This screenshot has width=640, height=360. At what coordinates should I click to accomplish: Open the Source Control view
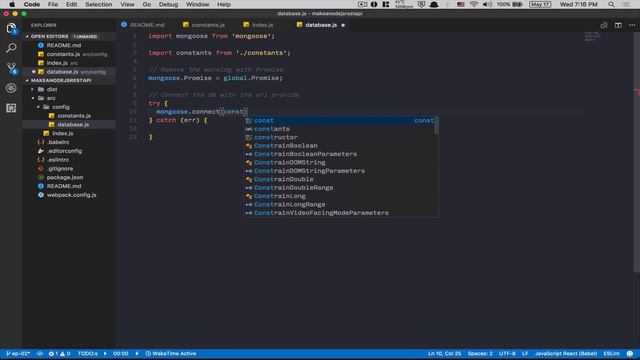pyautogui.click(x=11, y=68)
